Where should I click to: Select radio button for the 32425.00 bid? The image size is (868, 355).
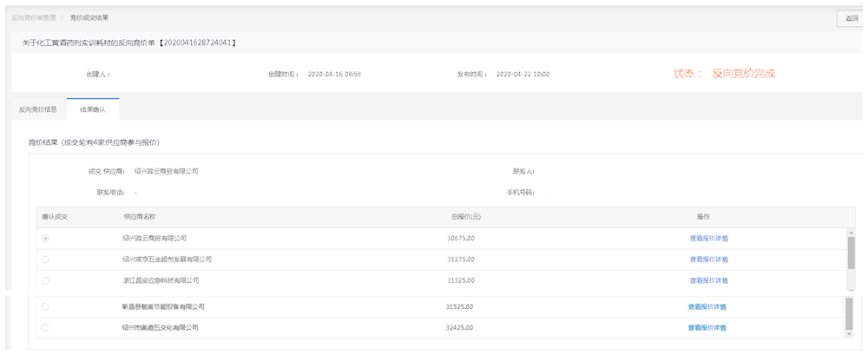click(44, 328)
